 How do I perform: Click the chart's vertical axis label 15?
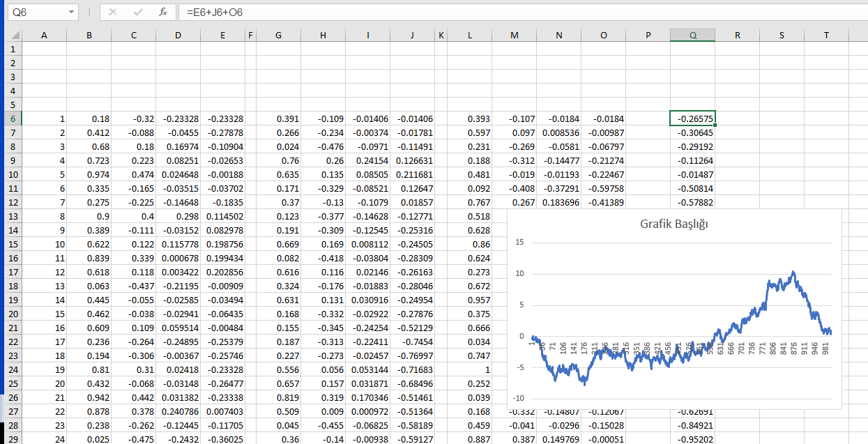click(x=519, y=242)
